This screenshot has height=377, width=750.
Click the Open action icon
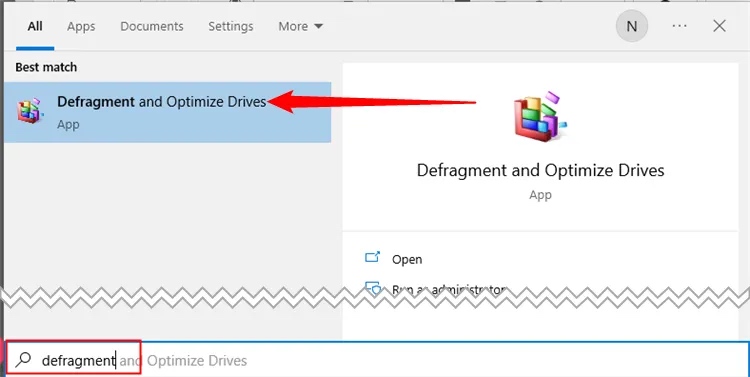pos(372,257)
